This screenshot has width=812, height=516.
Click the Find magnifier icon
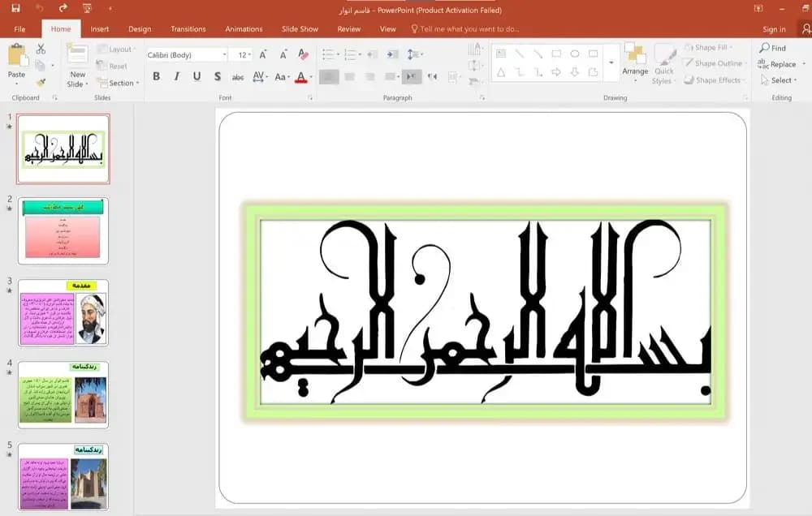click(764, 48)
